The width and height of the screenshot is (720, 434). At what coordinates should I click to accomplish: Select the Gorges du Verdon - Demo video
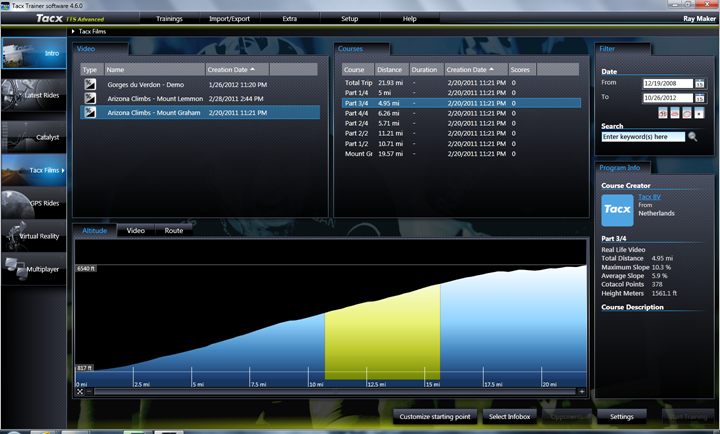pos(200,85)
